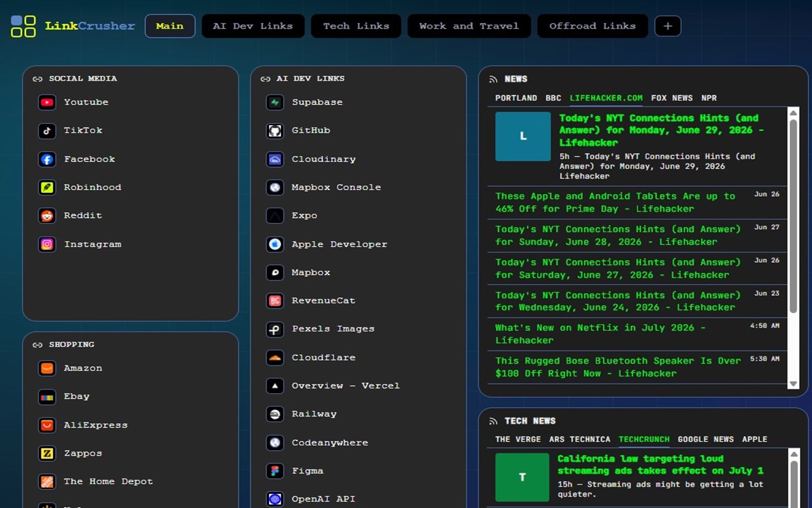Open the Work and Travel tab
The height and width of the screenshot is (508, 812).
(x=469, y=26)
